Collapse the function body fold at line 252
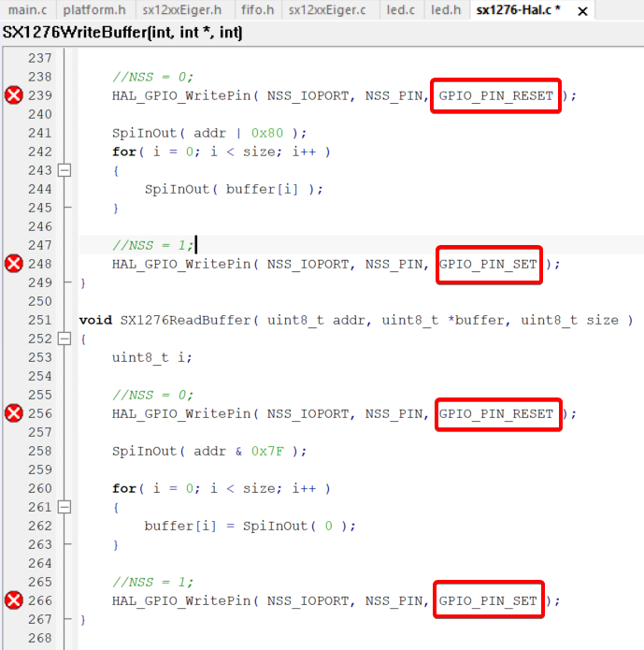This screenshot has height=650, width=644. coord(64,339)
